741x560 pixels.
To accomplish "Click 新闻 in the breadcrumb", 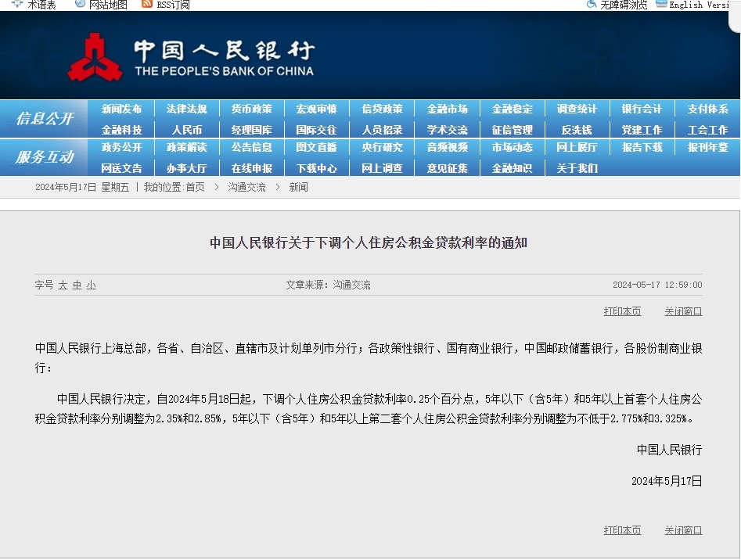I will (x=299, y=188).
